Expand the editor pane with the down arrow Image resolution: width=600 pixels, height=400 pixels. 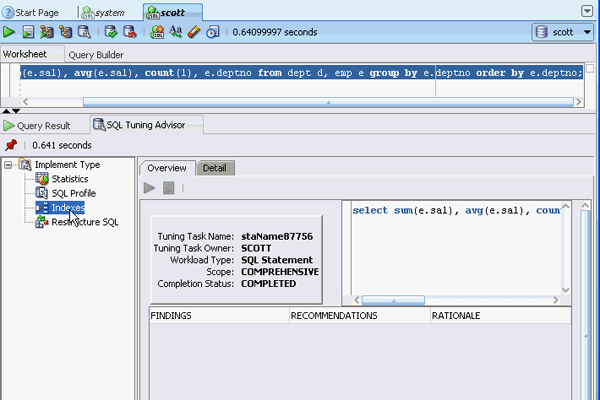coord(16,111)
